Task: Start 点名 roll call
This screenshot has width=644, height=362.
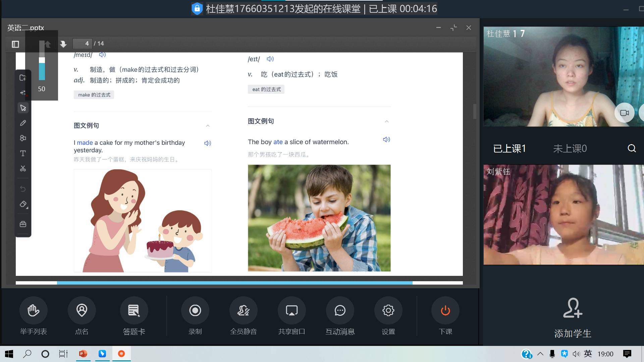Action: pos(82,316)
